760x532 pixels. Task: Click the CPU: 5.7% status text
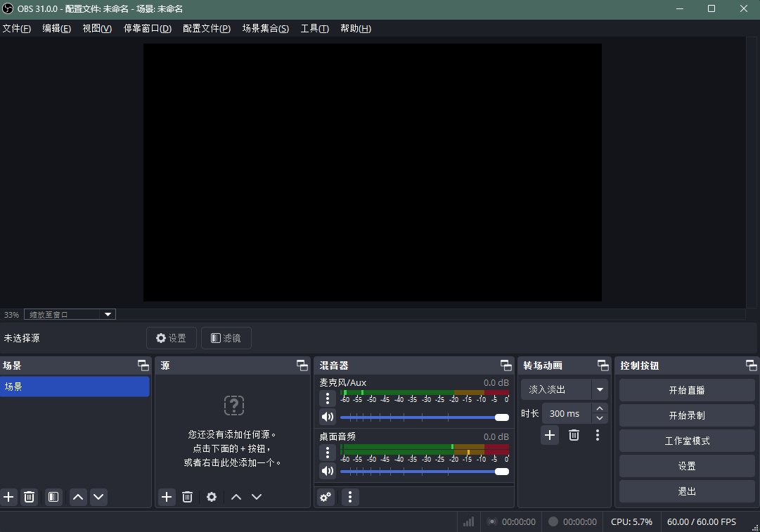[x=631, y=522]
